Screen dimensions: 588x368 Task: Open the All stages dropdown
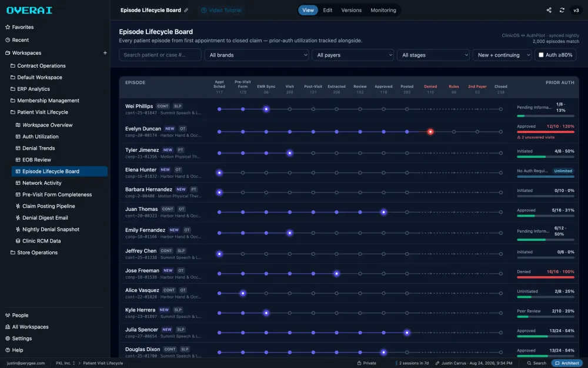click(x=433, y=55)
